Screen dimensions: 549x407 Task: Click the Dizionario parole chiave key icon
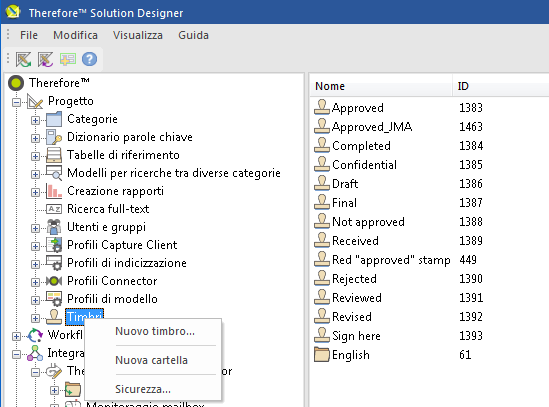point(54,137)
